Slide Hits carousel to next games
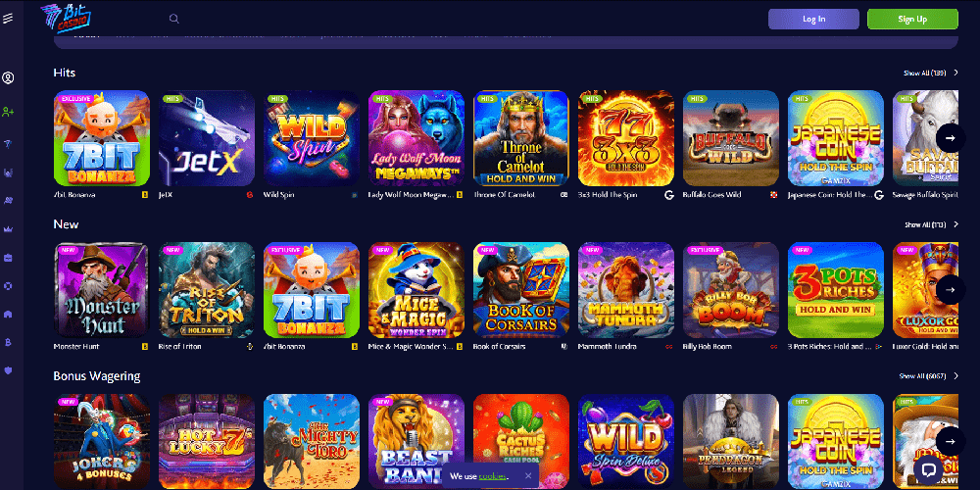The width and height of the screenshot is (980, 490). point(951,138)
